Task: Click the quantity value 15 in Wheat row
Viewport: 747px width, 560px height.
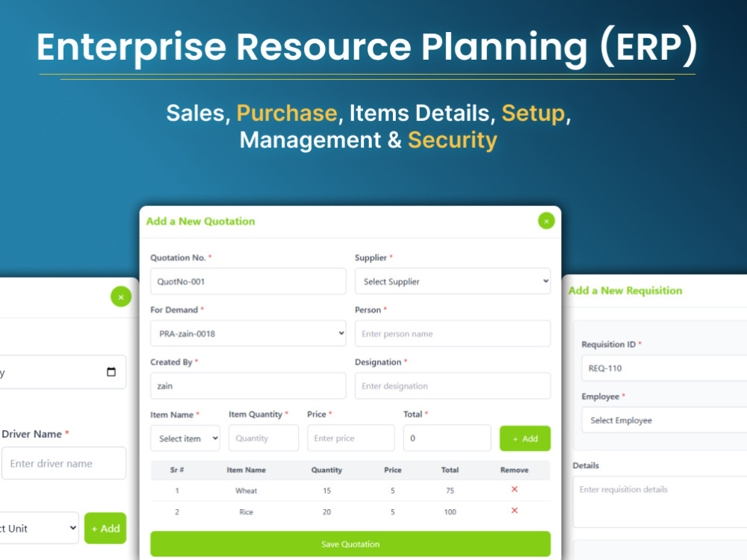Action: pyautogui.click(x=326, y=491)
